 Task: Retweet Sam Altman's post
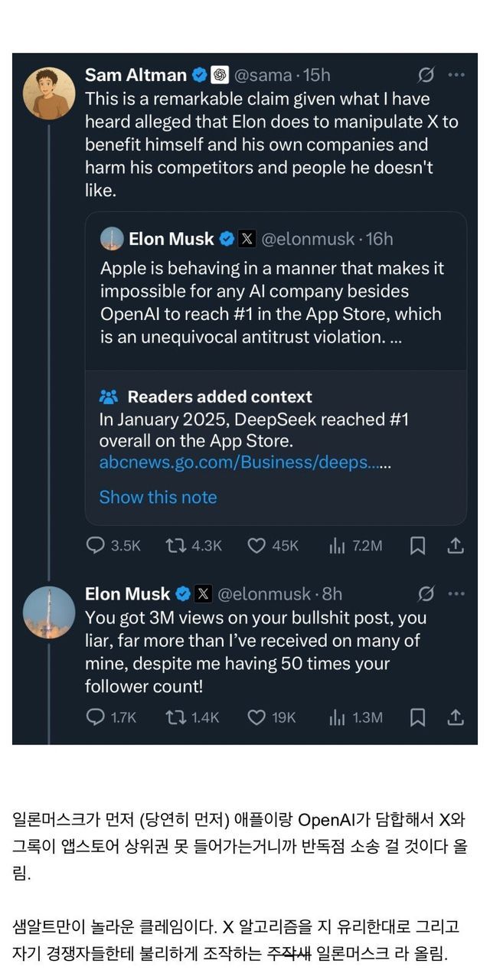click(176, 546)
